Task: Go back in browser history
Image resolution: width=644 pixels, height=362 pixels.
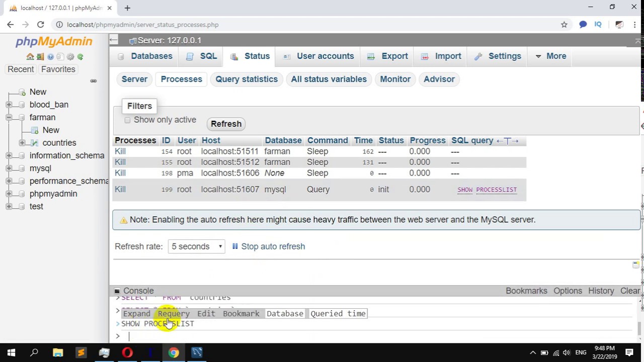Action: point(11,25)
